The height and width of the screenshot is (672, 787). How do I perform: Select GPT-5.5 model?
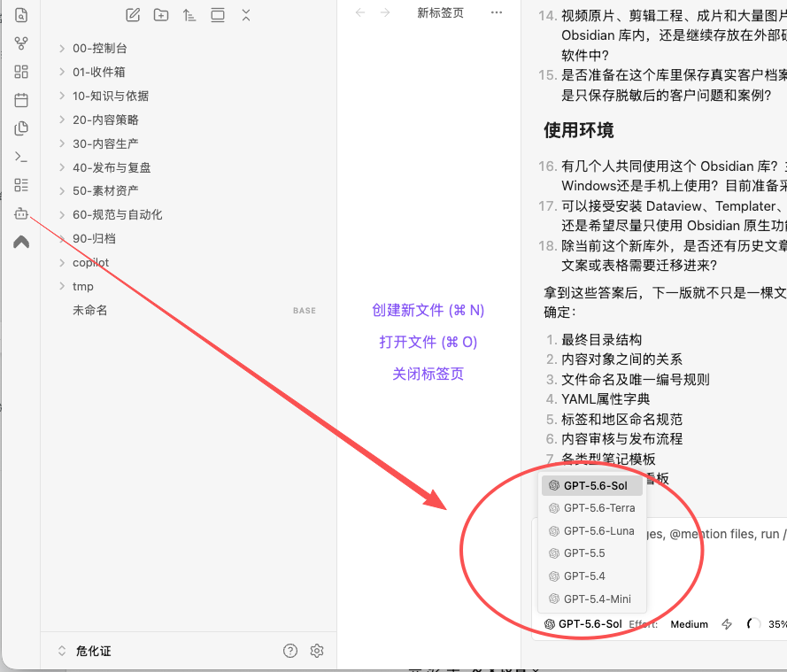(x=591, y=553)
